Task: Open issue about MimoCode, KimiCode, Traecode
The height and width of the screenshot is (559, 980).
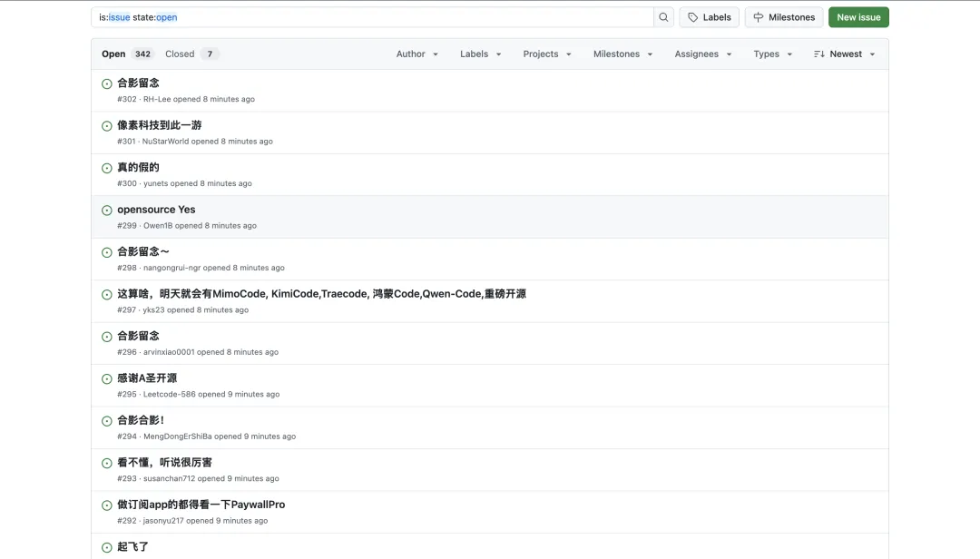Action: [x=322, y=294]
